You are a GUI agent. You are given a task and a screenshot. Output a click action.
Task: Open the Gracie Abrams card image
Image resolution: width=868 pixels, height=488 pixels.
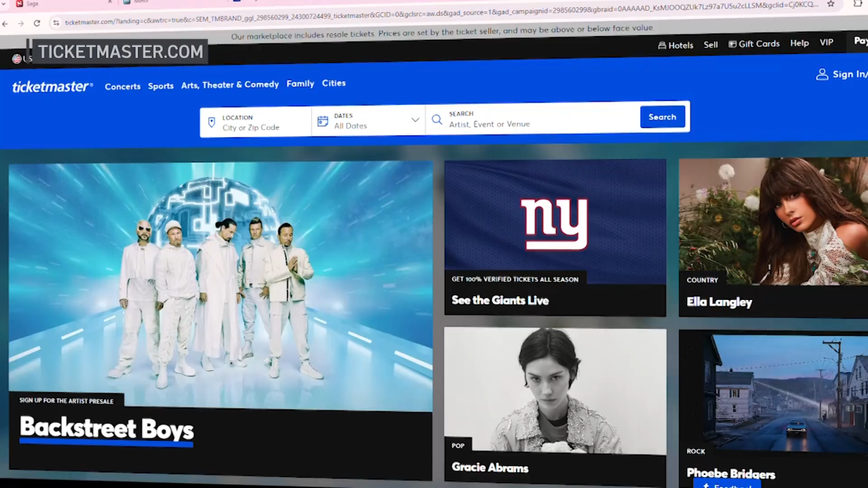(x=555, y=390)
